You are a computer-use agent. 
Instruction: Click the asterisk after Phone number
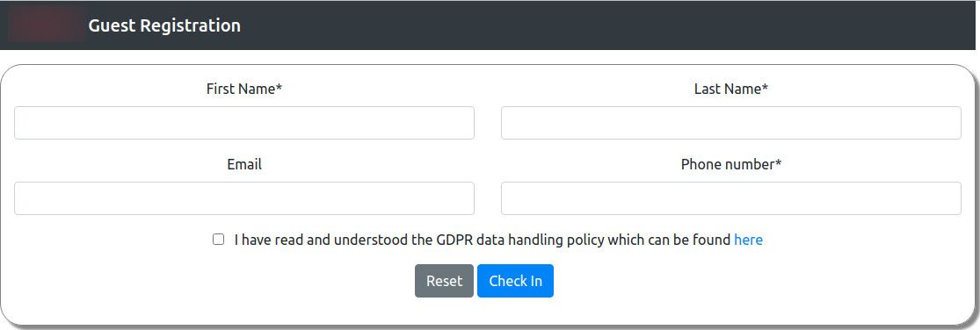click(778, 162)
